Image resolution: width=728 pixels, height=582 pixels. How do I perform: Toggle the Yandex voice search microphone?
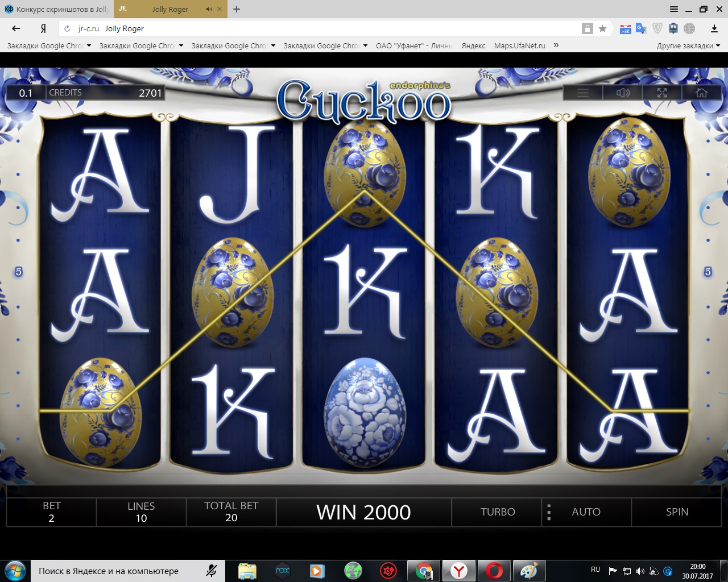pyautogui.click(x=212, y=571)
